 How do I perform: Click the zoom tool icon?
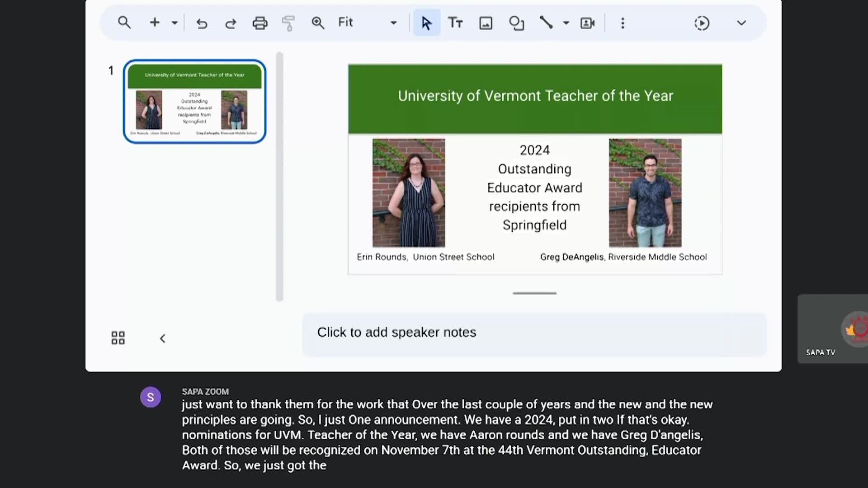pos(318,23)
